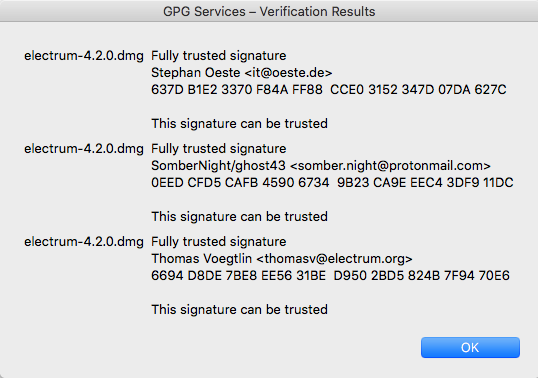The height and width of the screenshot is (378, 538).
Task: Click the second 'Fully trusted signature' text
Action: click(219, 149)
